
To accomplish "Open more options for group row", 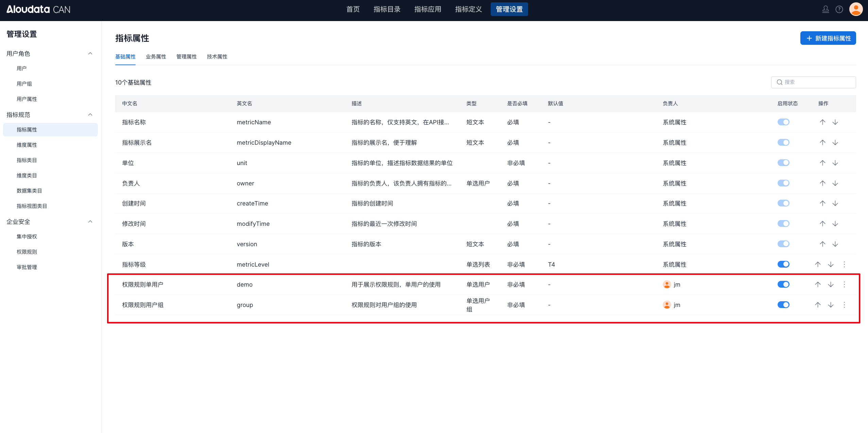I will [844, 305].
